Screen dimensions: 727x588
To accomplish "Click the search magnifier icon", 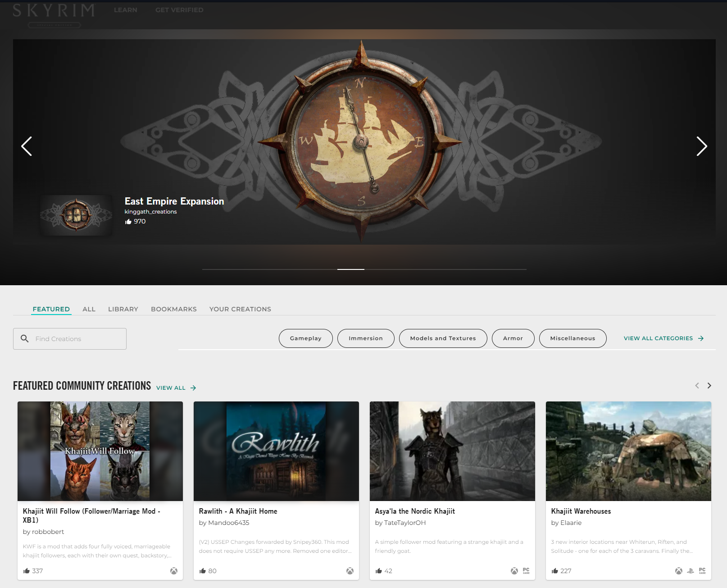I will (x=25, y=338).
